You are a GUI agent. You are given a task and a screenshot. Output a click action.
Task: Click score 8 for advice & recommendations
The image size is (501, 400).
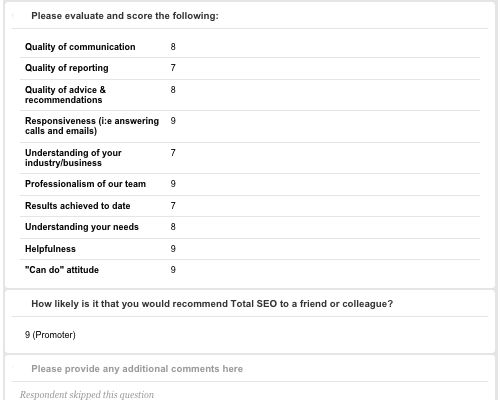tap(173, 90)
